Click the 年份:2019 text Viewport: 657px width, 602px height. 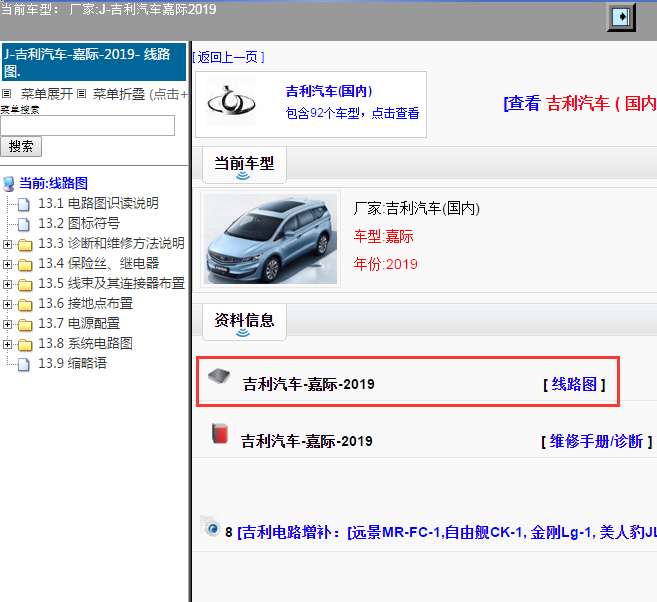point(385,264)
